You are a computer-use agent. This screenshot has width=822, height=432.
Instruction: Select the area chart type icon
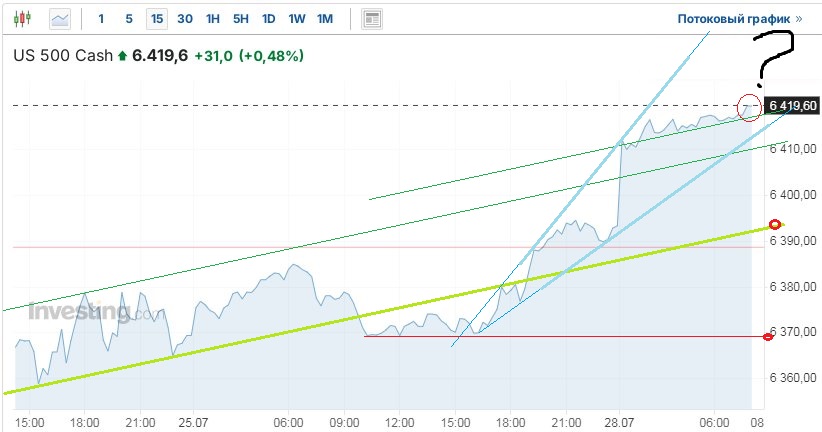click(60, 18)
